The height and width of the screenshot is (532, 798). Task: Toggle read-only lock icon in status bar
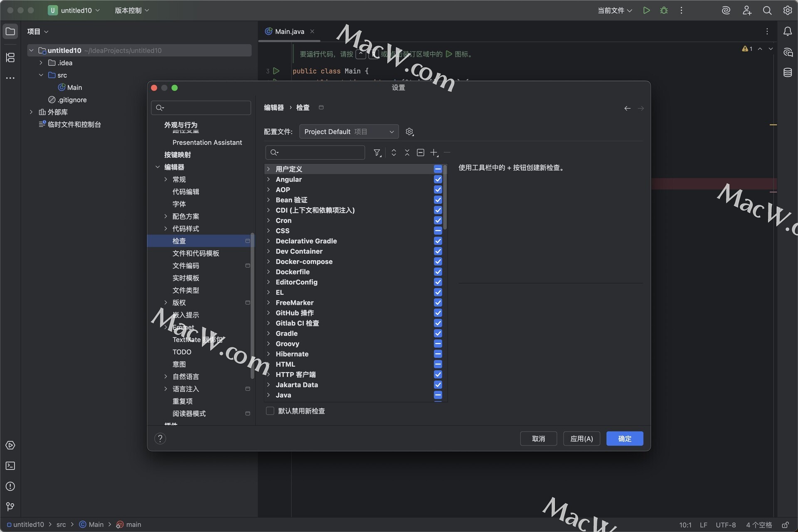[785, 525]
